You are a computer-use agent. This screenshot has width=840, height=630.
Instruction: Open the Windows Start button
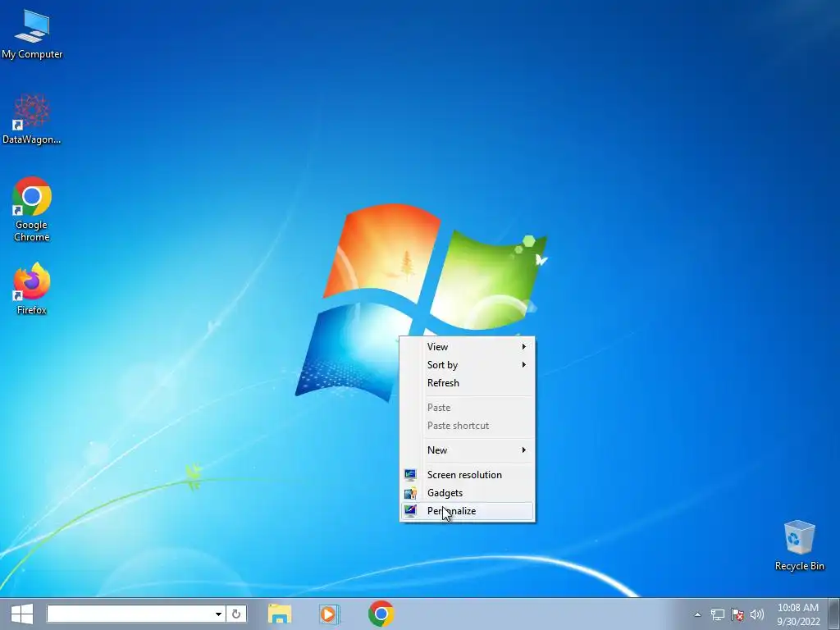(22, 614)
